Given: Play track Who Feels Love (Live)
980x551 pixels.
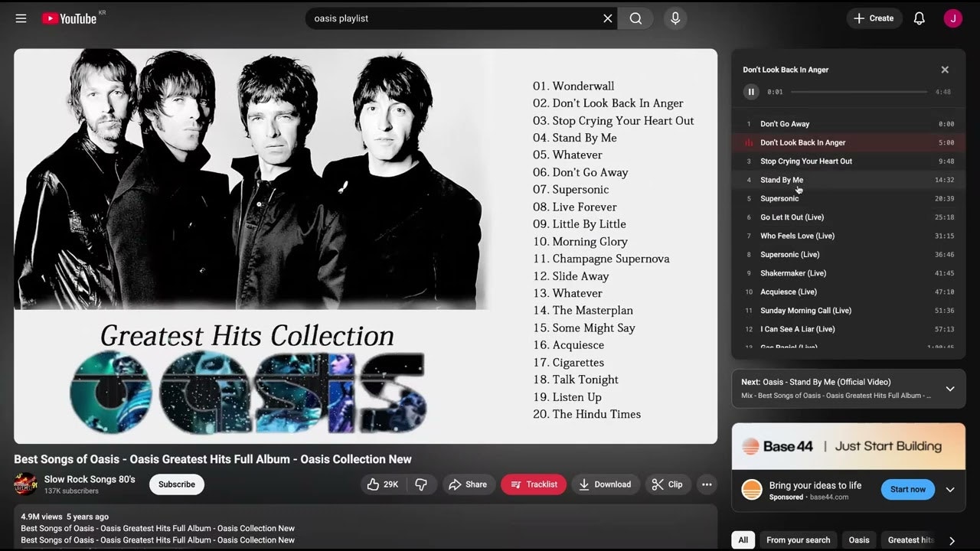Looking at the screenshot, I should [848, 236].
